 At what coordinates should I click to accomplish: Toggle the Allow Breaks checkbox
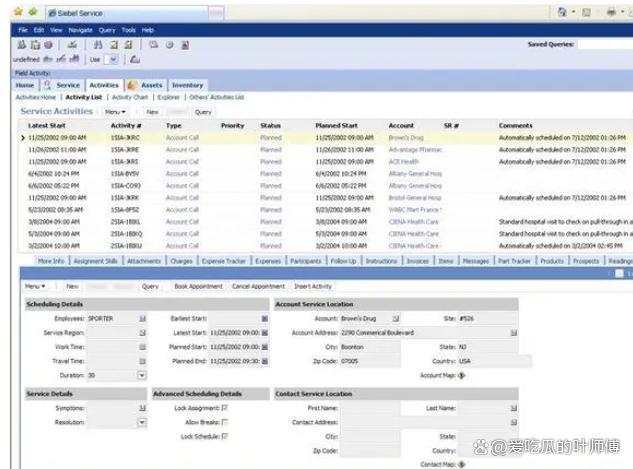[225, 422]
